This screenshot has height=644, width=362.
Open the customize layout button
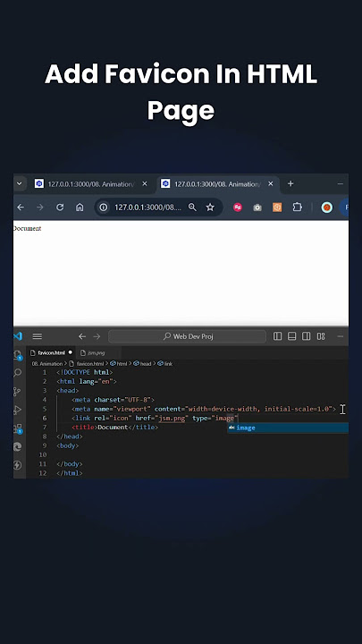click(x=321, y=336)
